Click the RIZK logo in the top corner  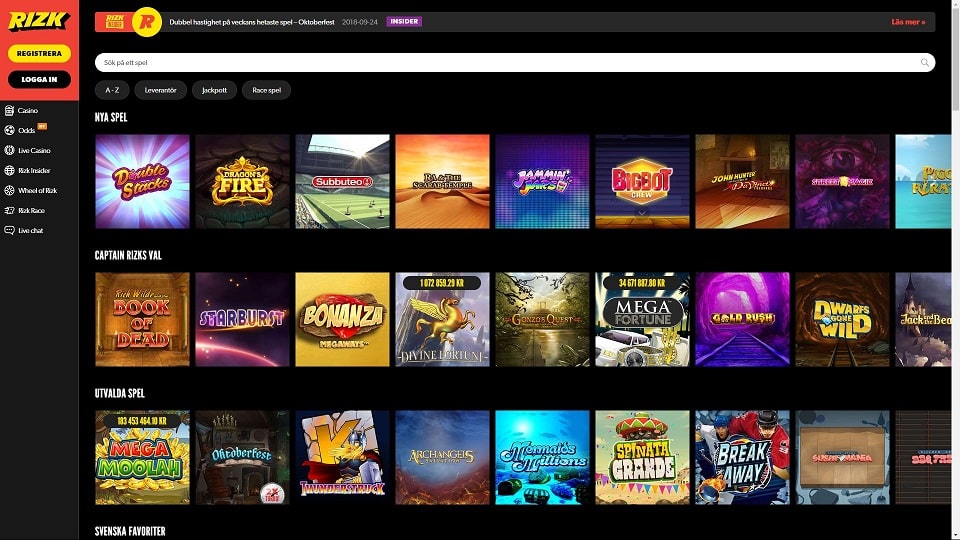coord(38,21)
